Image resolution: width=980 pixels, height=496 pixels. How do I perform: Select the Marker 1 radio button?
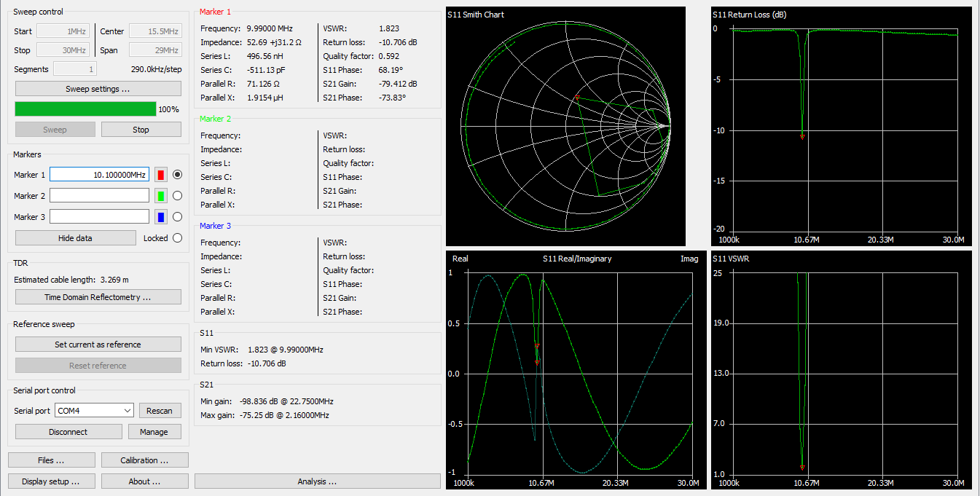click(177, 175)
